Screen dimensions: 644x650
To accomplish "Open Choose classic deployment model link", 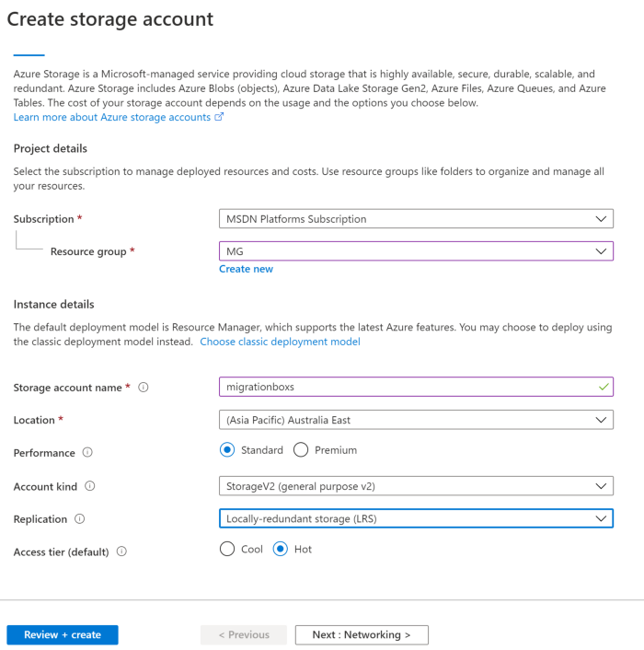I will tap(280, 342).
